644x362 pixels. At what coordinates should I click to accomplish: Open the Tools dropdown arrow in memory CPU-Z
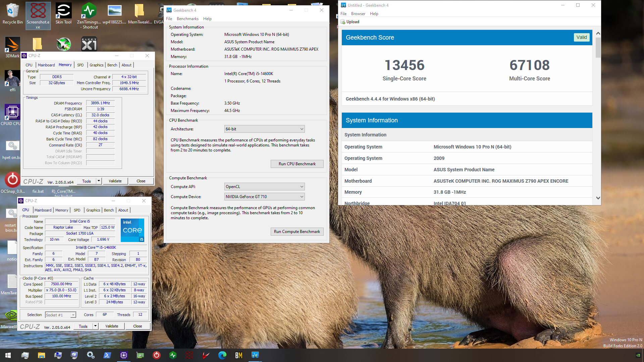point(99,181)
